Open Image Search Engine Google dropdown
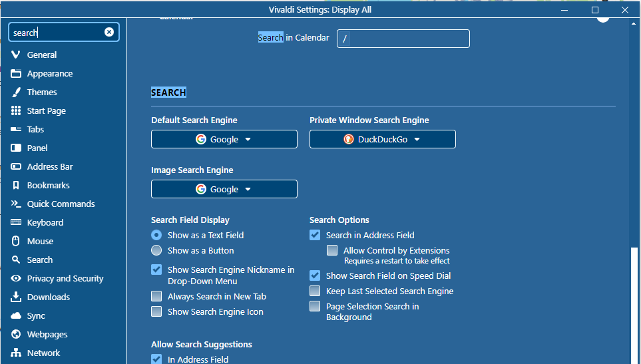The image size is (641, 364). point(224,189)
